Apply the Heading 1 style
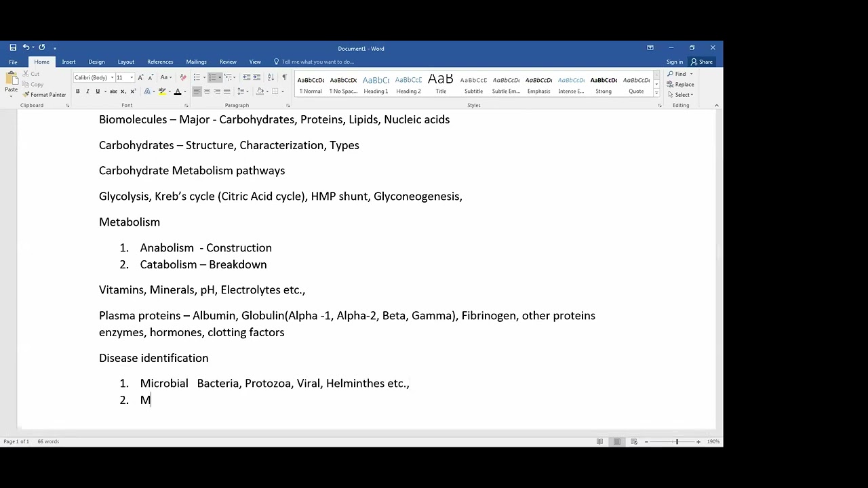Viewport: 868px width, 488px height. 376,85
